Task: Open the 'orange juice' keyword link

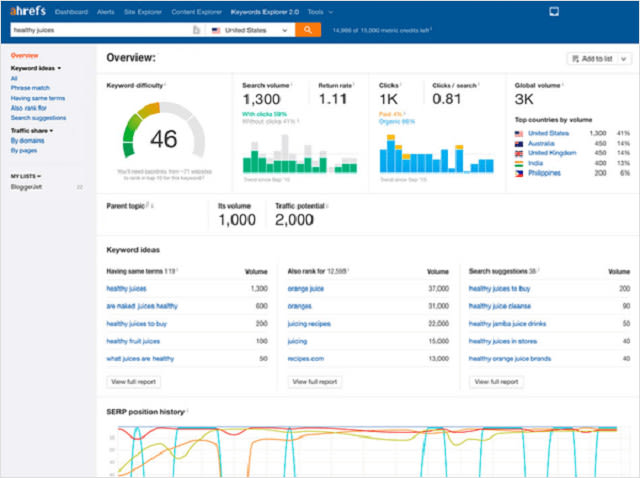Action: 305,288
